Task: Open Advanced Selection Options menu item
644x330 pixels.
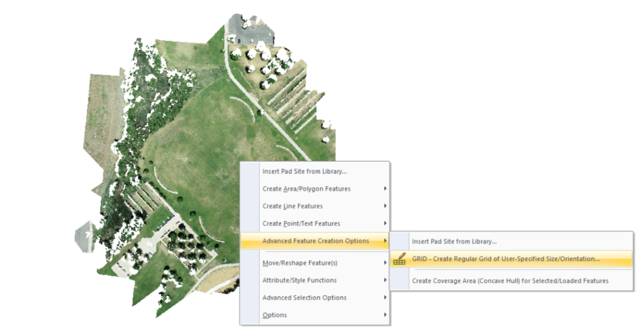Action: (304, 298)
